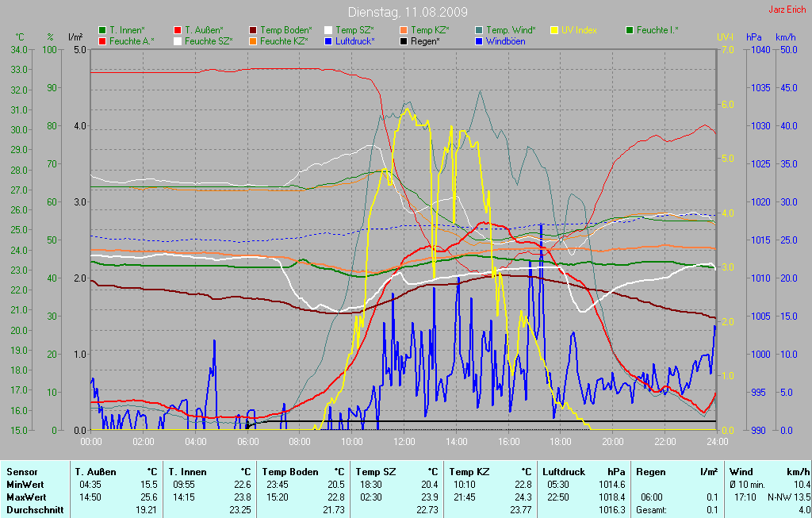Click the 34.0 value on the temperature axis
Image resolution: width=812 pixels, height=518 pixels.
coord(19,50)
